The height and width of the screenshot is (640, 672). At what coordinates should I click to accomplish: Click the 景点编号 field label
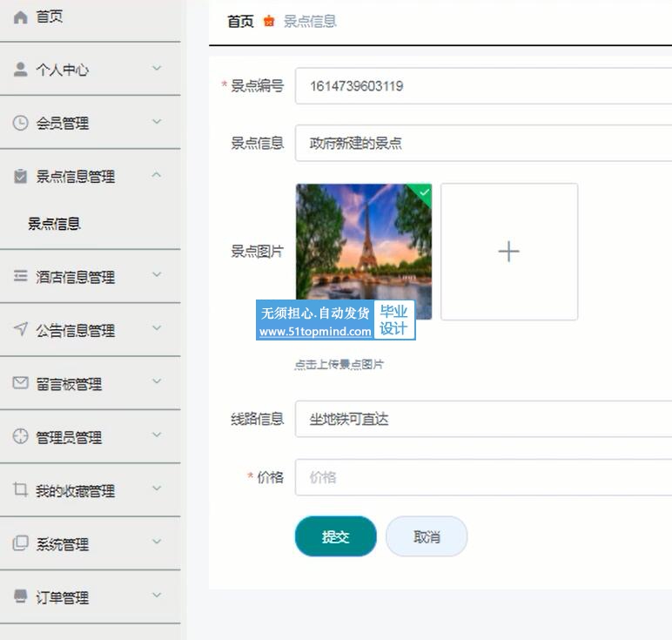[x=257, y=85]
